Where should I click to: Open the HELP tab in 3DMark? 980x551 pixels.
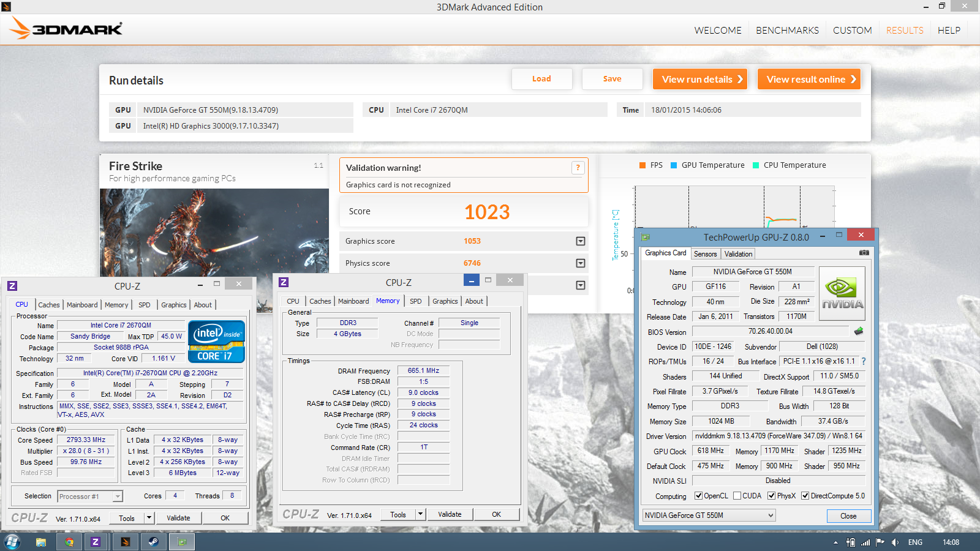949,30
